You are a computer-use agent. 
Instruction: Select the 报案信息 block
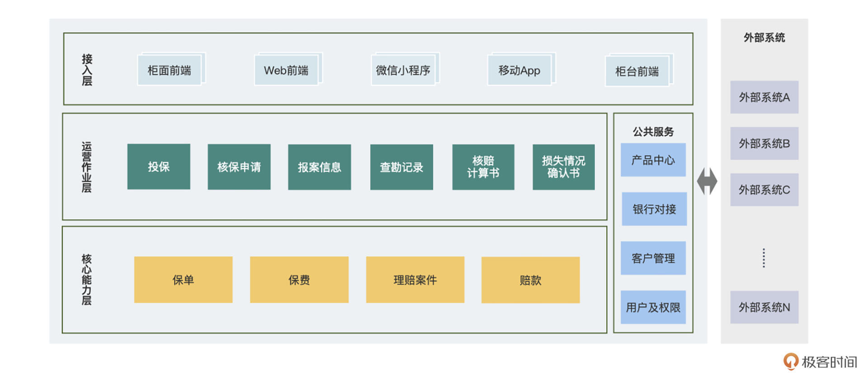(320, 167)
